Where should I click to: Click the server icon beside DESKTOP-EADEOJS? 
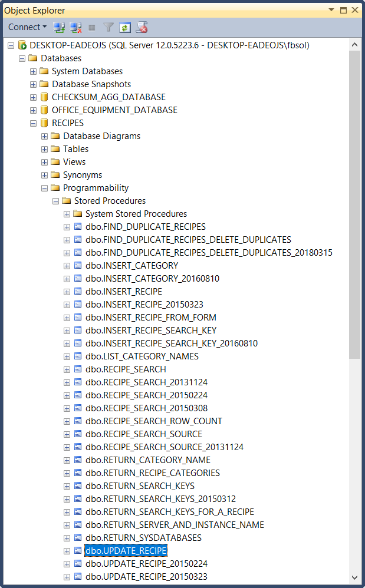pos(22,45)
